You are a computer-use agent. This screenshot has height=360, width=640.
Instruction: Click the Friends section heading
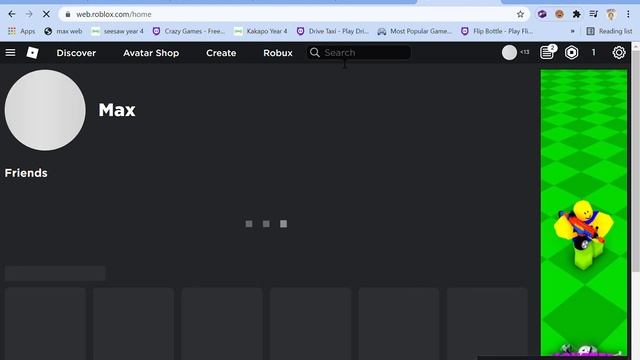click(x=26, y=173)
